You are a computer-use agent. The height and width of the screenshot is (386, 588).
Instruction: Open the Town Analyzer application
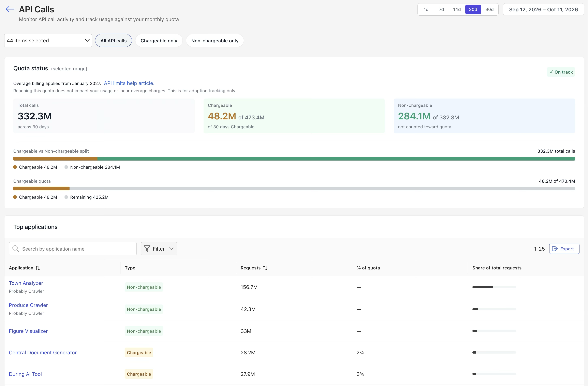click(26, 283)
